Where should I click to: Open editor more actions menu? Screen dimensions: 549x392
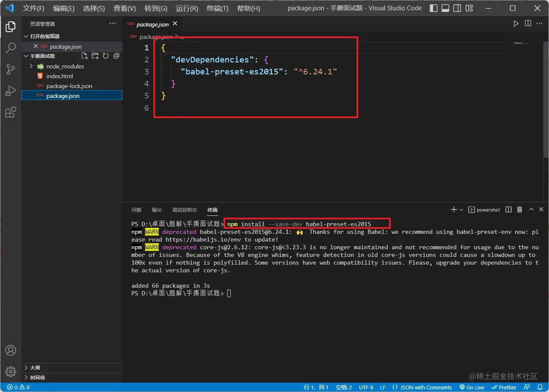[x=540, y=24]
